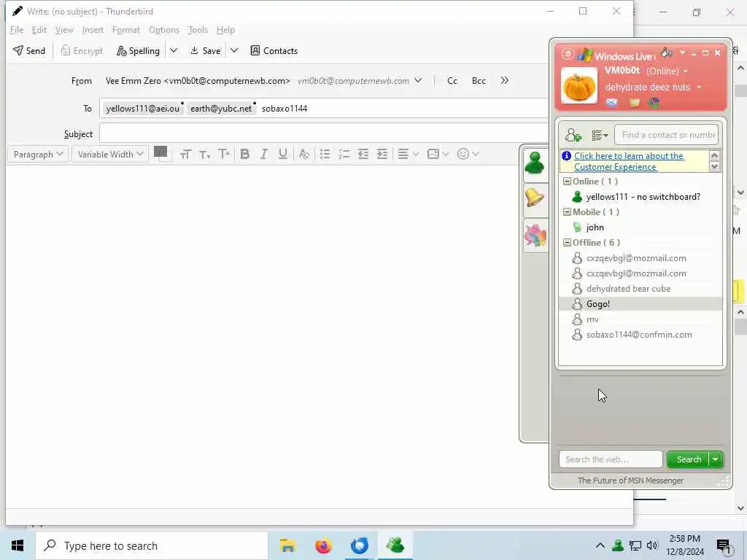Select offline contact dehydrated bear cube

640,289
